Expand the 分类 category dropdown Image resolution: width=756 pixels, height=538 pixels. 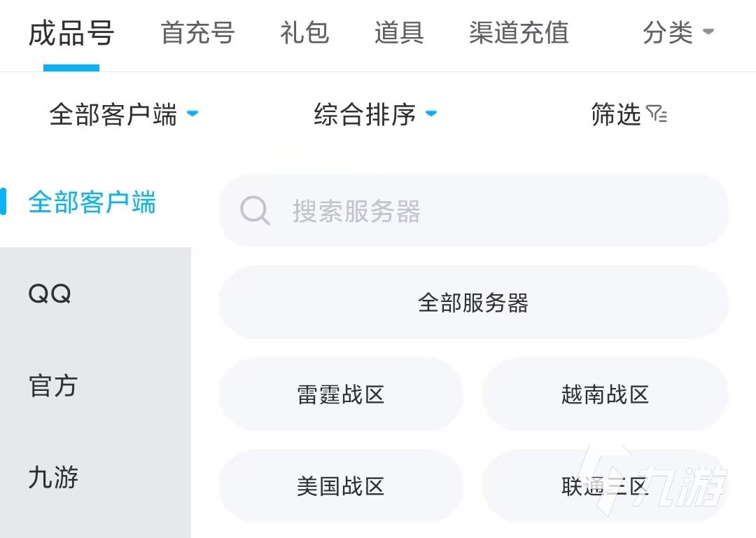pos(678,32)
